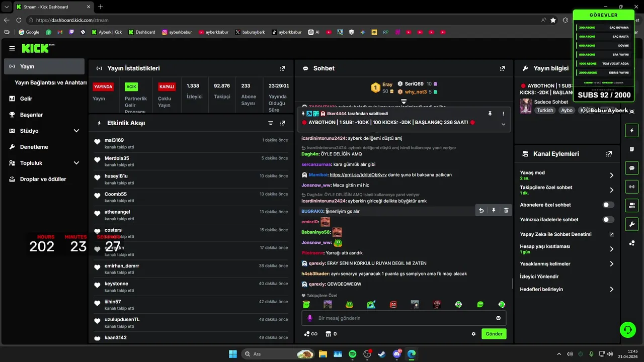This screenshot has height=362, width=644.
Task: Click the external link icon beside Yapay Zeka
Action: pos(612,234)
